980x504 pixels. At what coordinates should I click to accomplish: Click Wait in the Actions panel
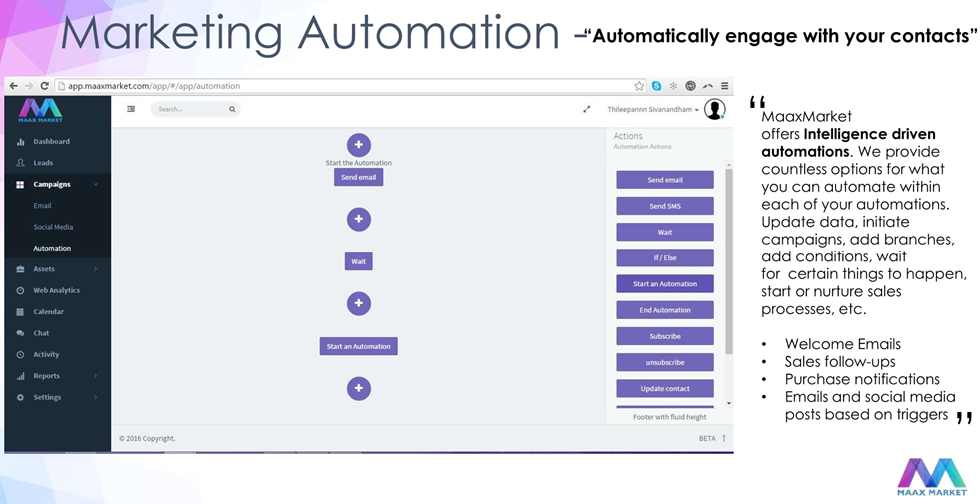[665, 232]
